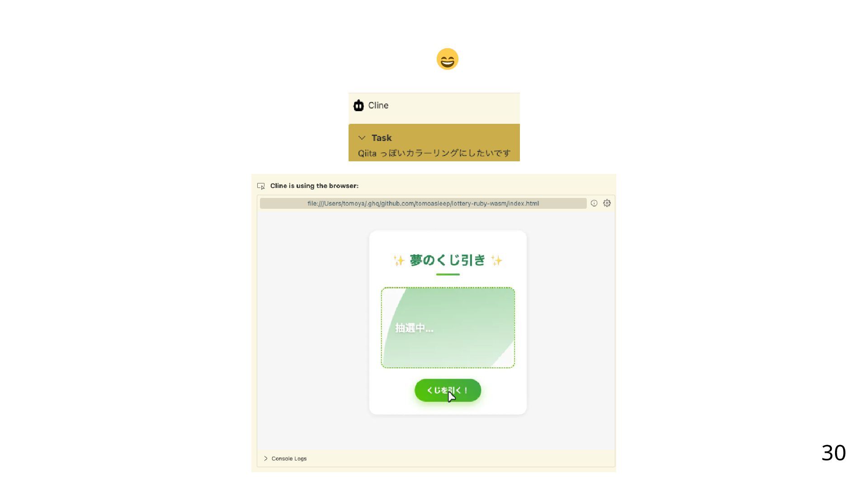Click the right sparkle icon beside the title

[496, 261]
